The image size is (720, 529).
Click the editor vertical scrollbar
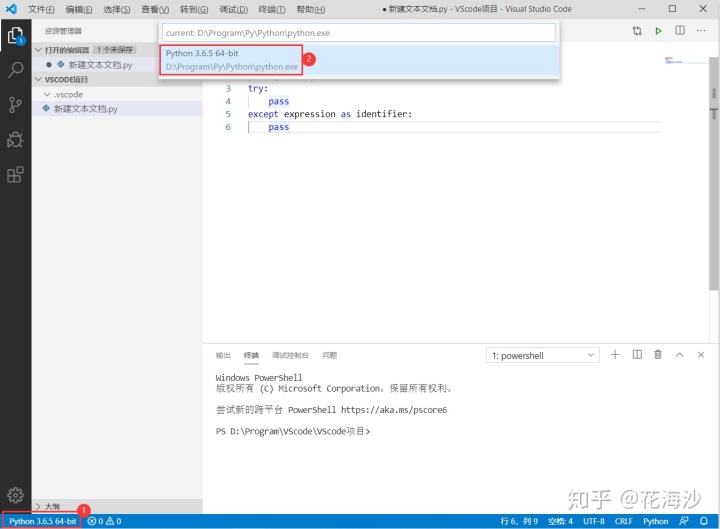pos(714,174)
